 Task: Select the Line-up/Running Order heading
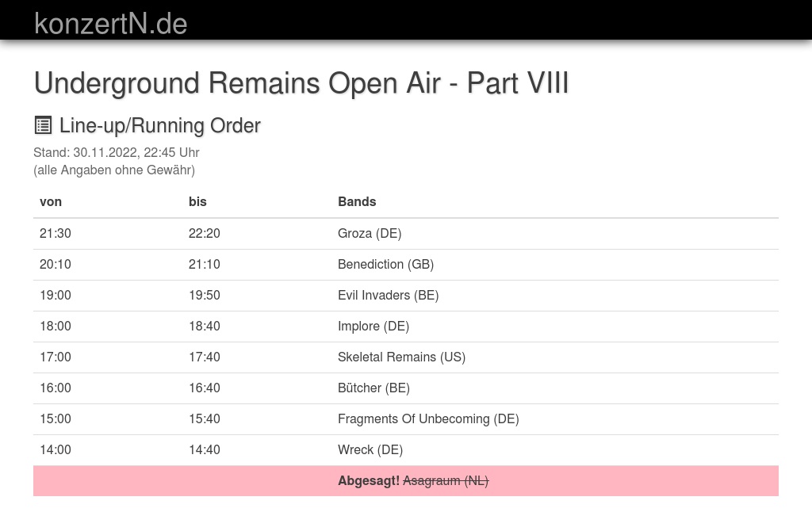pyautogui.click(x=159, y=126)
